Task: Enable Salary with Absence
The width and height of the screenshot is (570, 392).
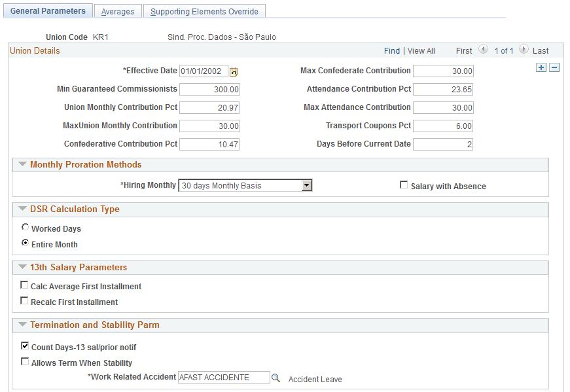Action: click(404, 185)
